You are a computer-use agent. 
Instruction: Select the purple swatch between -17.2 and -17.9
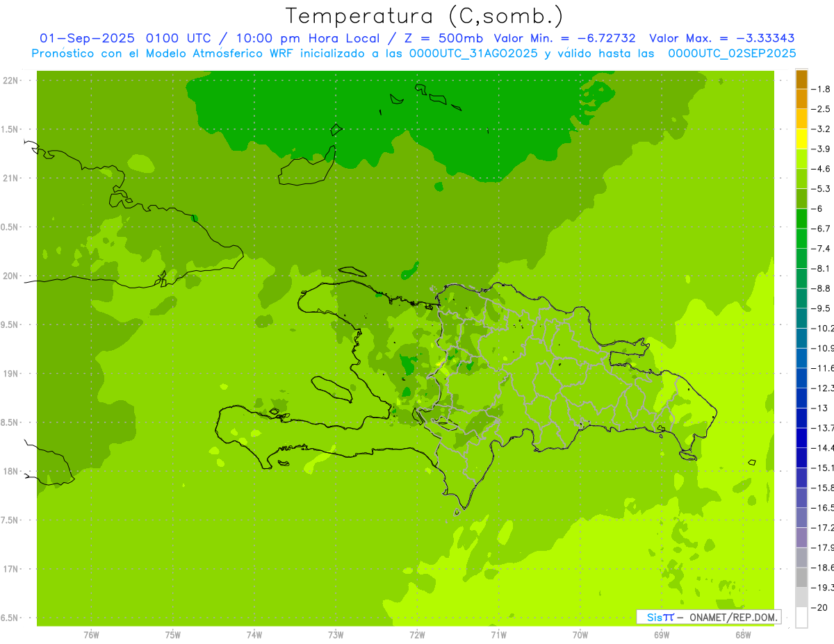click(801, 538)
